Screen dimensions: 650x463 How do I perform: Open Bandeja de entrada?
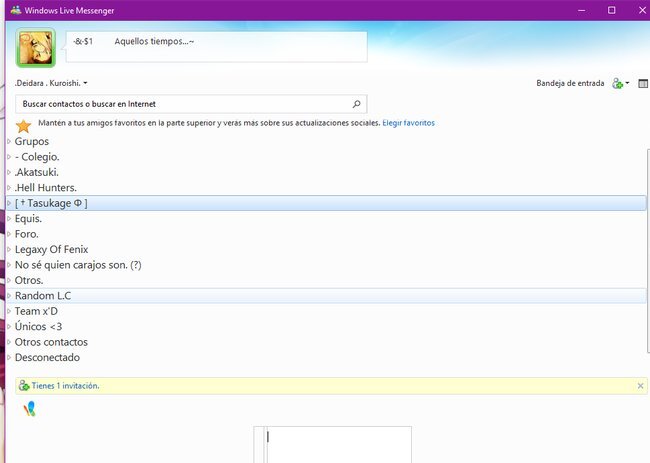click(570, 83)
